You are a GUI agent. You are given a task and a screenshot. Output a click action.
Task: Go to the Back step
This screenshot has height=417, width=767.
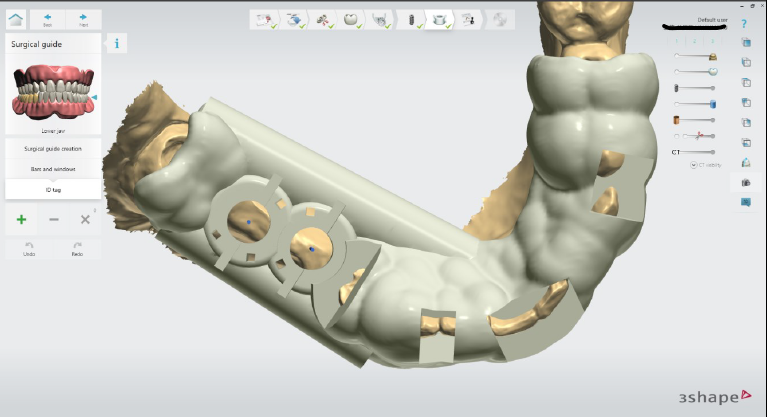click(49, 19)
